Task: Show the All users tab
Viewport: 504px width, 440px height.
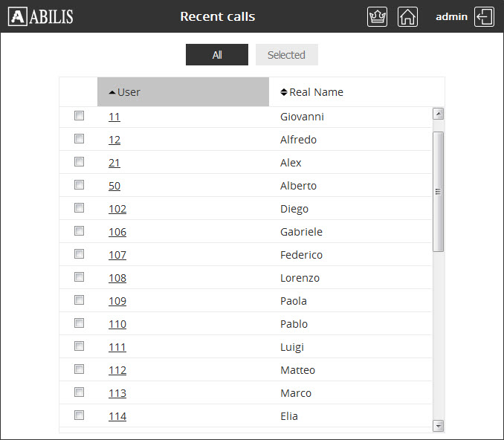Action: point(217,55)
